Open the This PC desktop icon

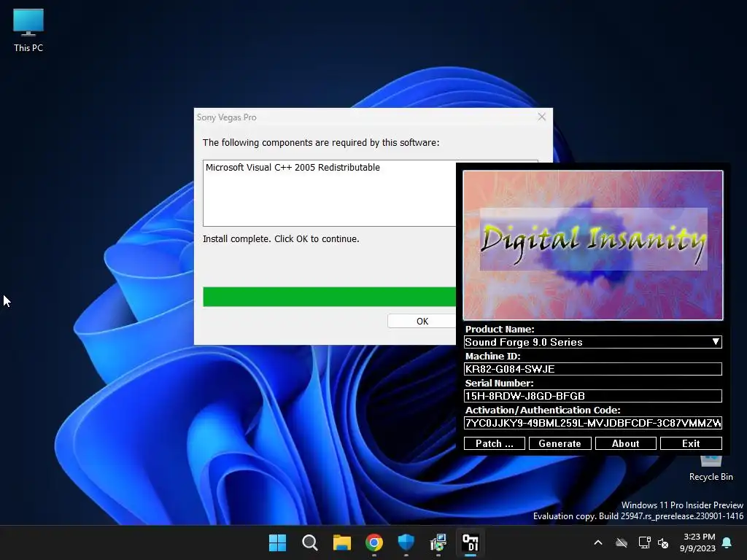point(28,30)
